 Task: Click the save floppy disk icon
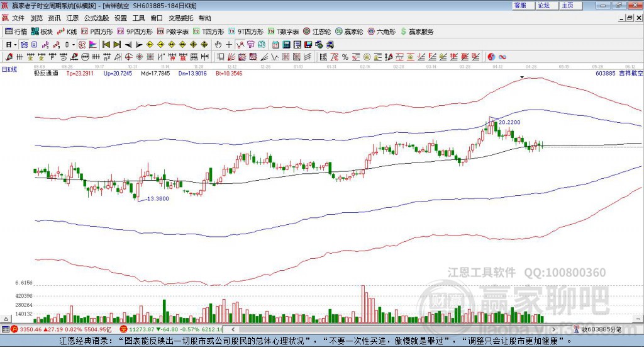pos(308,45)
